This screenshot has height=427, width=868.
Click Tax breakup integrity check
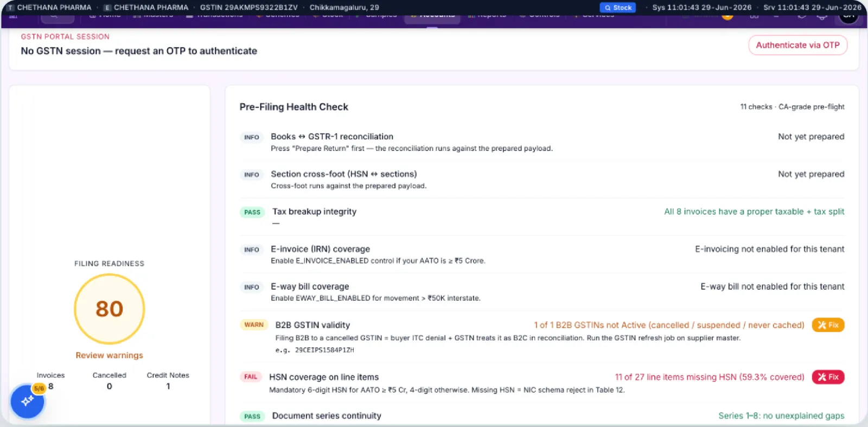(x=314, y=212)
